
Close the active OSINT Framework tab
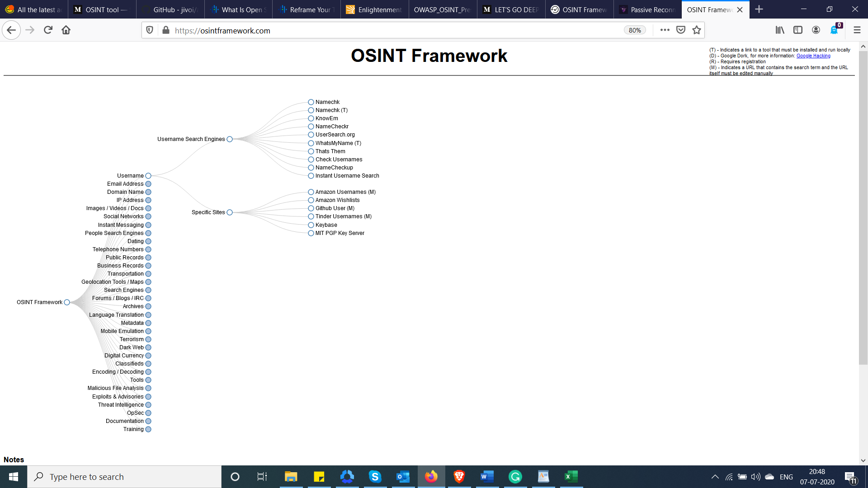pyautogui.click(x=740, y=9)
